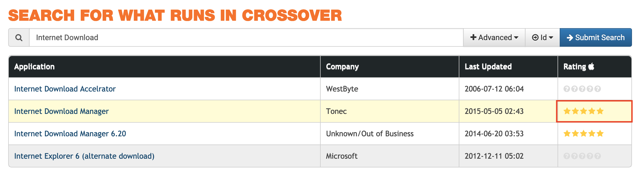
Task: Click the plus icon next to Advanced
Action: tap(473, 37)
